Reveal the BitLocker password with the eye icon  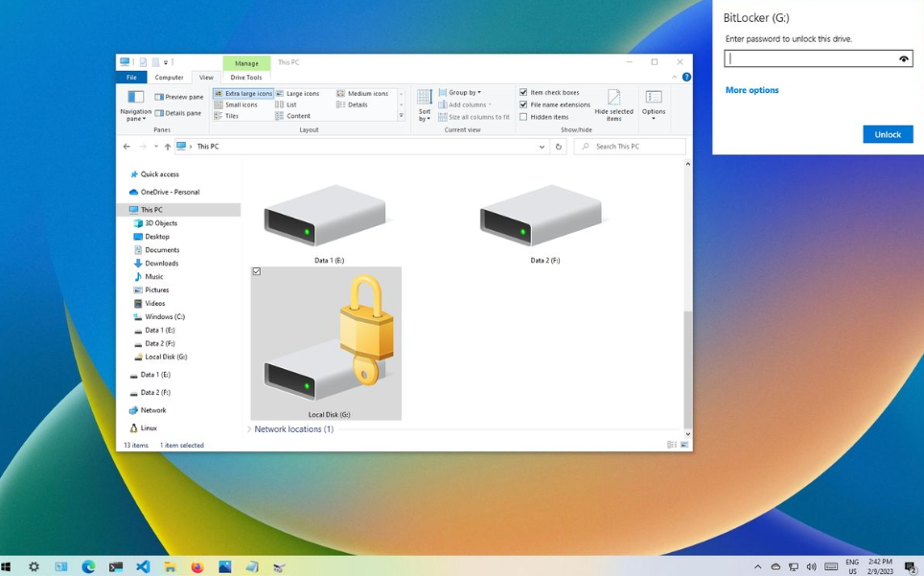[902, 58]
